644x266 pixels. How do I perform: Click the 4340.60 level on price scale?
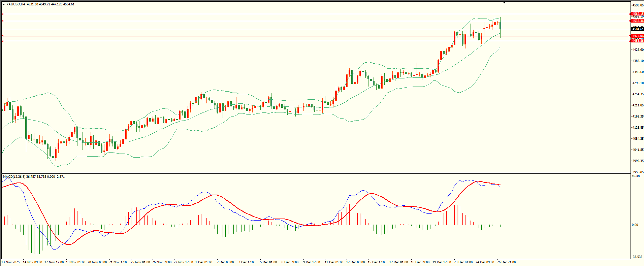click(638, 72)
